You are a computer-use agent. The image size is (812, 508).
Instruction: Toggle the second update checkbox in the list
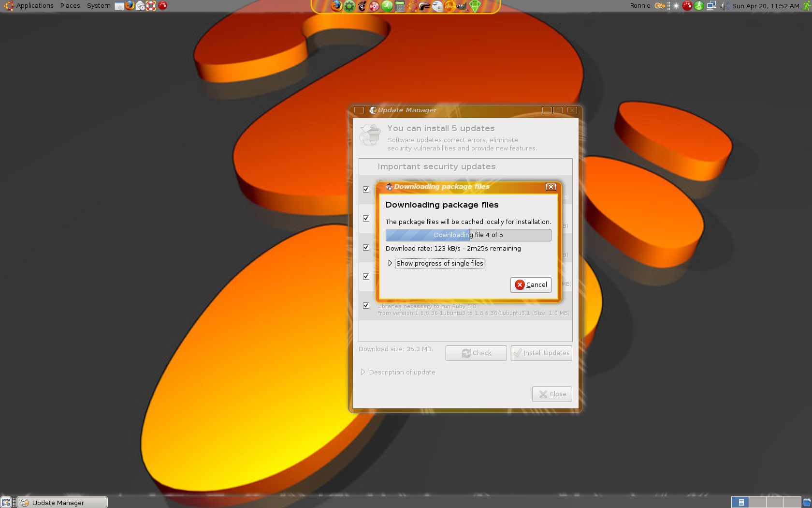[x=366, y=218]
